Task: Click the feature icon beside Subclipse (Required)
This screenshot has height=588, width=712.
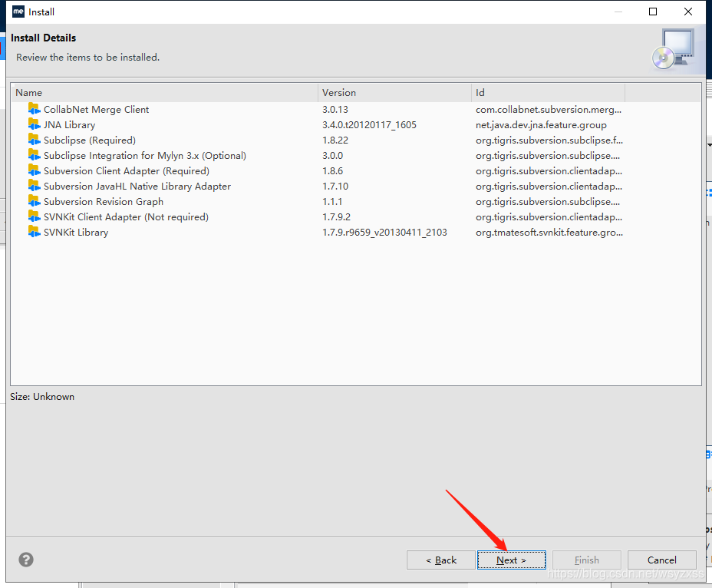Action: click(x=33, y=140)
